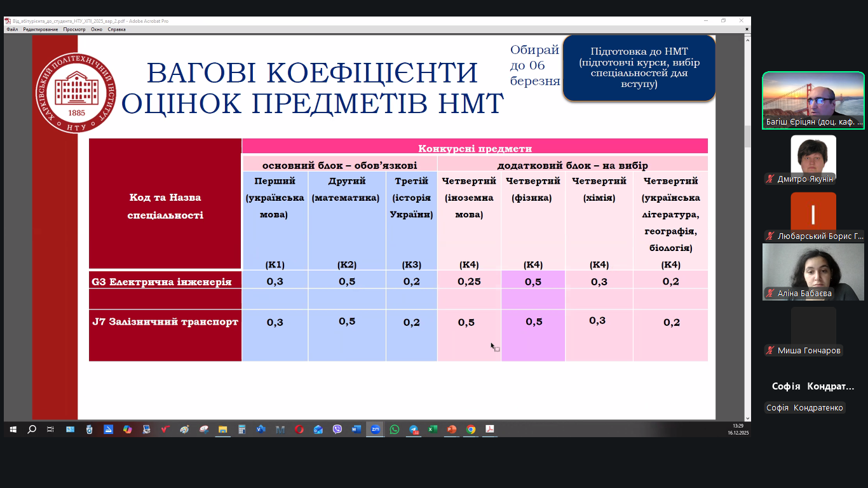This screenshot has height=488, width=868.
Task: Open Outlook from the taskbar
Action: click(318, 430)
